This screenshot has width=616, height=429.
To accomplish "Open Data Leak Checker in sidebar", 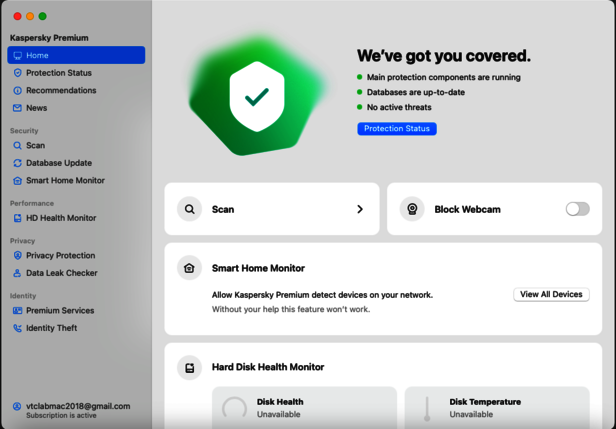I will coord(61,273).
